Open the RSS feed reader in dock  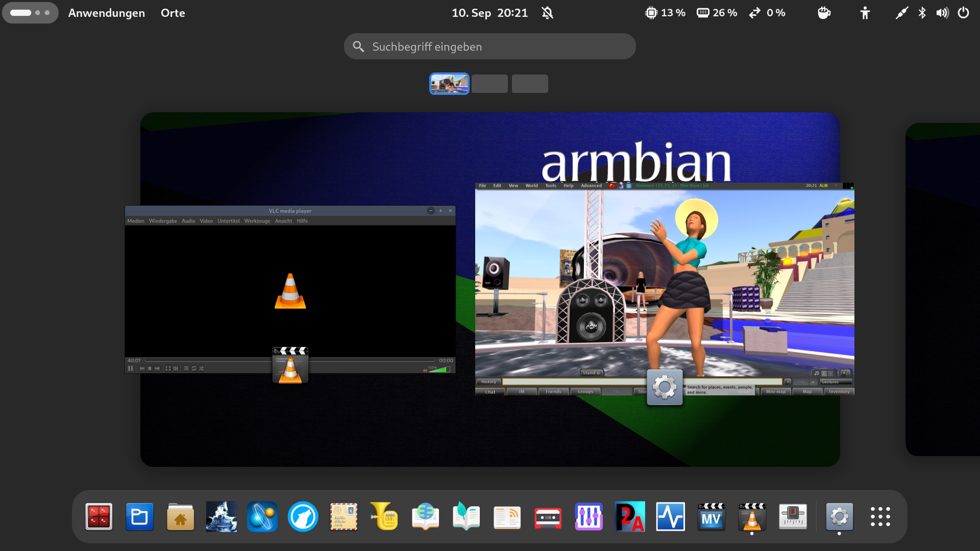(x=507, y=517)
